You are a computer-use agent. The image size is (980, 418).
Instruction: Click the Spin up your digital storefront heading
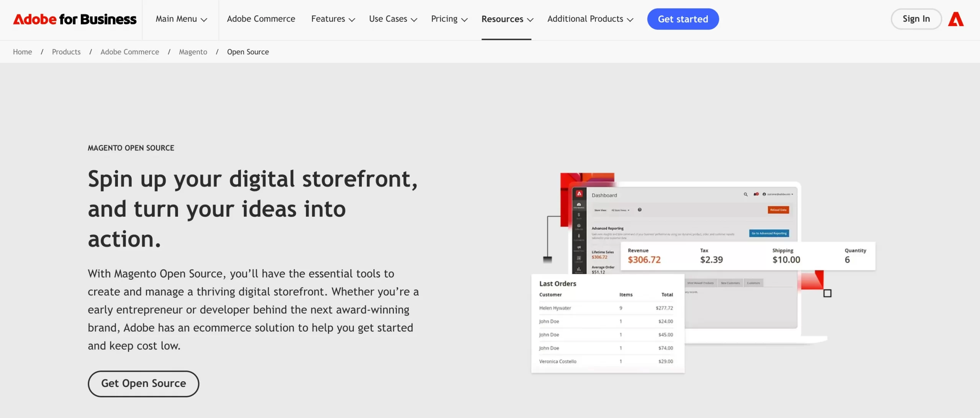coord(253,209)
